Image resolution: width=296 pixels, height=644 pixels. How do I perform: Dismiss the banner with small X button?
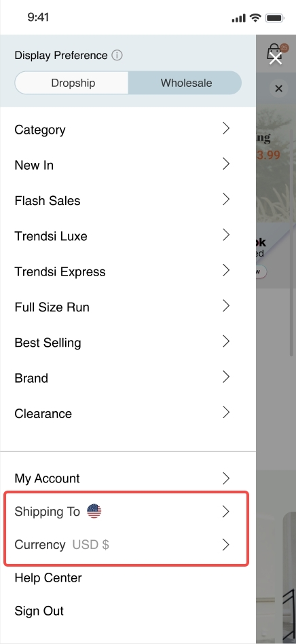point(279,88)
